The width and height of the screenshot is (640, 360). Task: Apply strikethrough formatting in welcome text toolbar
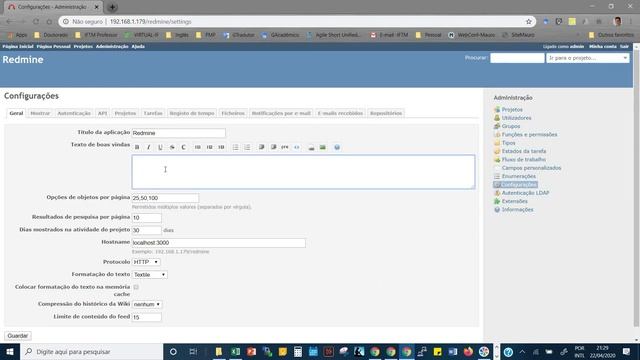pos(172,147)
